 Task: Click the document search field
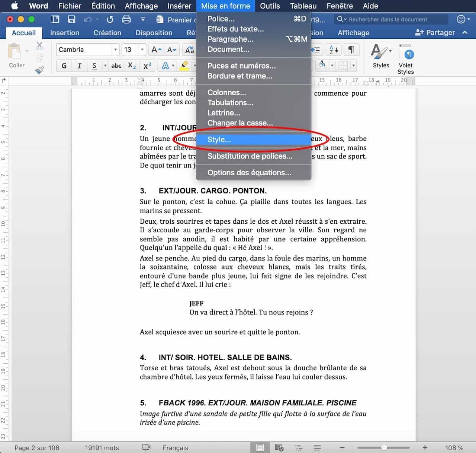(x=390, y=19)
